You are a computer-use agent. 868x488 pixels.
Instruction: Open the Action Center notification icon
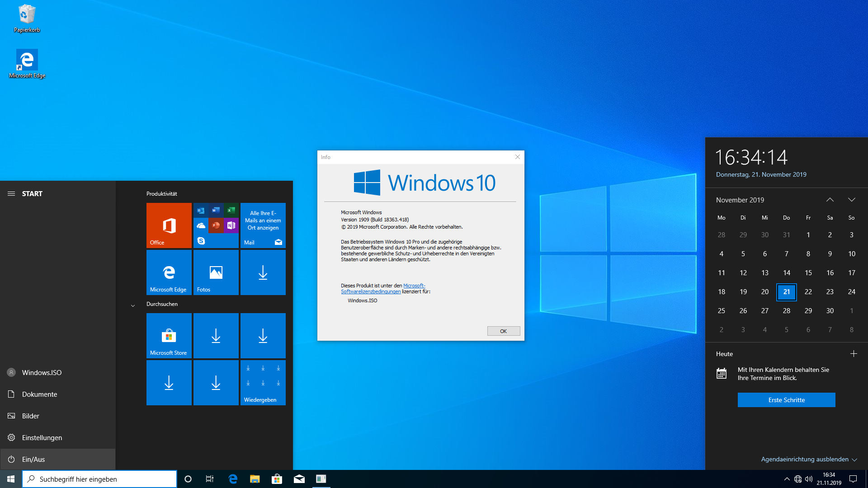click(853, 479)
